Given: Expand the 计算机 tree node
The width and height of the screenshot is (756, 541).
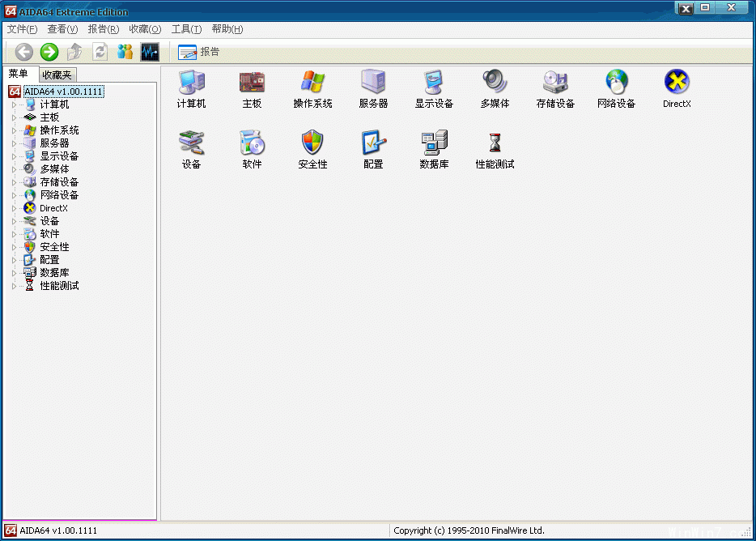Looking at the screenshot, I should [13, 104].
